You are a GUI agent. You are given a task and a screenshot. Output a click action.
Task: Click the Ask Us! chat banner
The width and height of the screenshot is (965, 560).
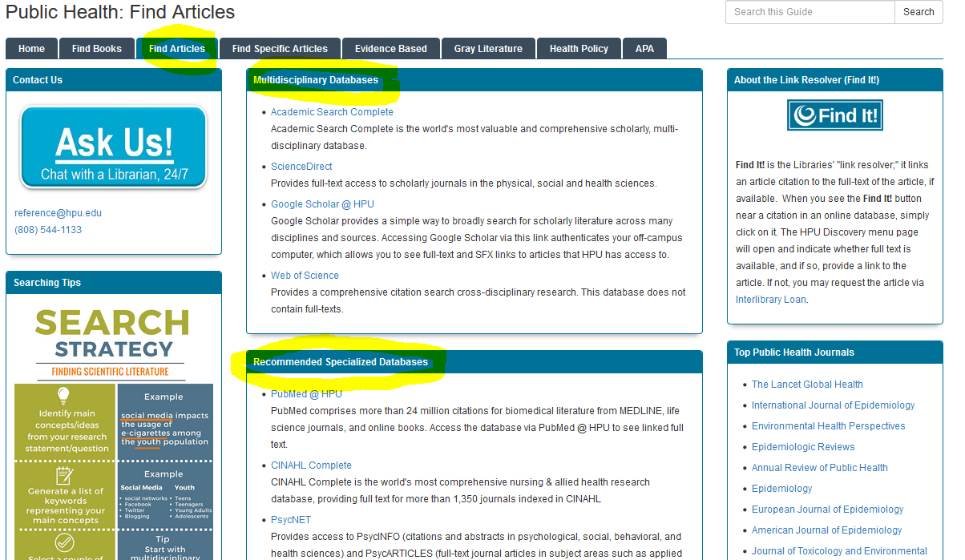pyautogui.click(x=114, y=148)
